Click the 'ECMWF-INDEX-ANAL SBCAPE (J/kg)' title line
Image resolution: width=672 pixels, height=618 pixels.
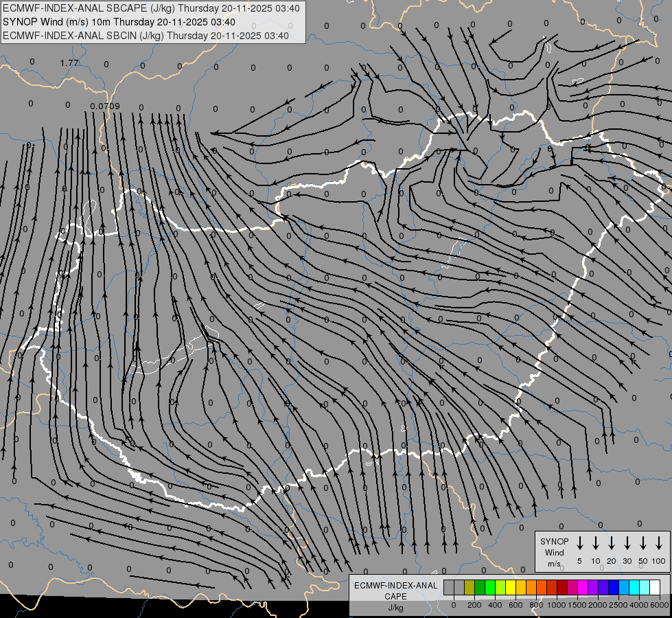151,8
